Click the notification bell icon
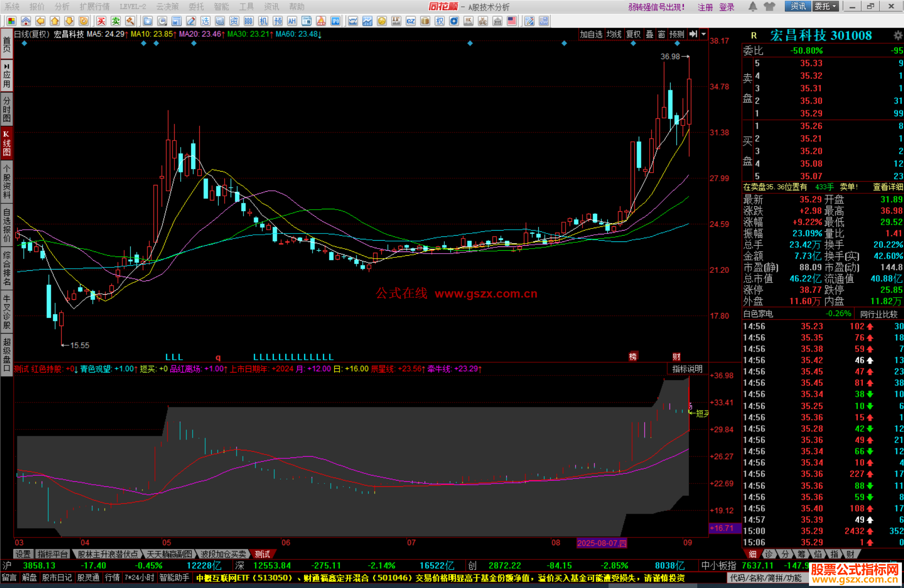The image size is (904, 588). 752,6
